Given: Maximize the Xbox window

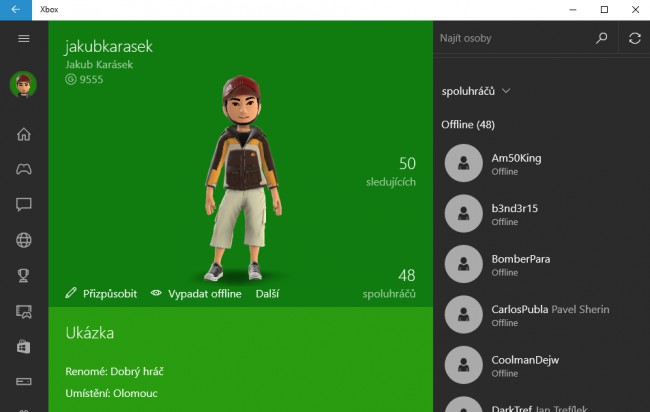Looking at the screenshot, I should pyautogui.click(x=604, y=10).
